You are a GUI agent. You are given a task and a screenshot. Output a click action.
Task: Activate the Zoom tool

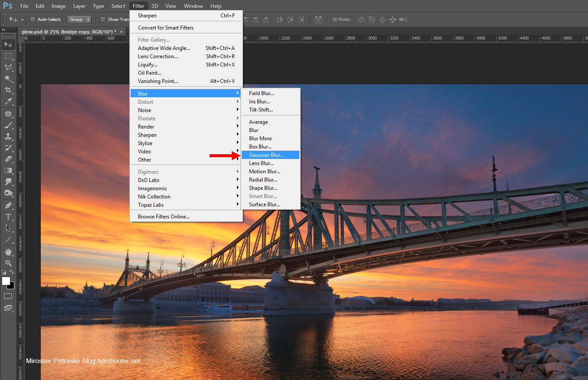tap(8, 263)
